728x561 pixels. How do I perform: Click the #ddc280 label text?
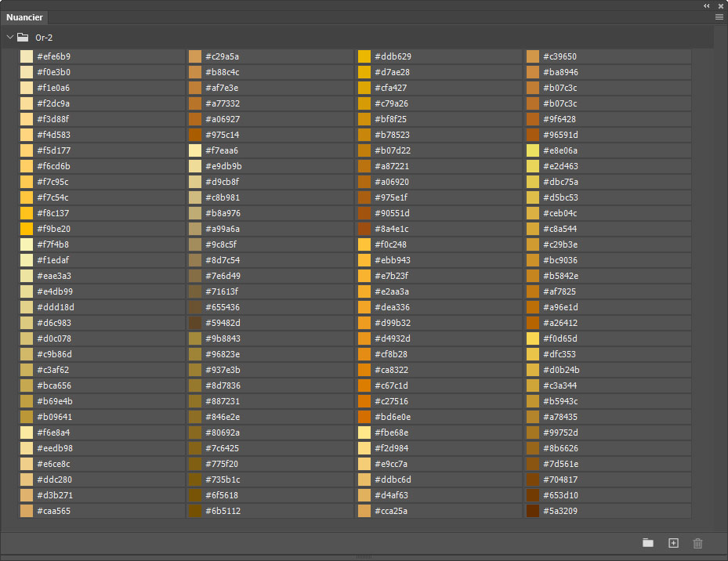pyautogui.click(x=54, y=480)
